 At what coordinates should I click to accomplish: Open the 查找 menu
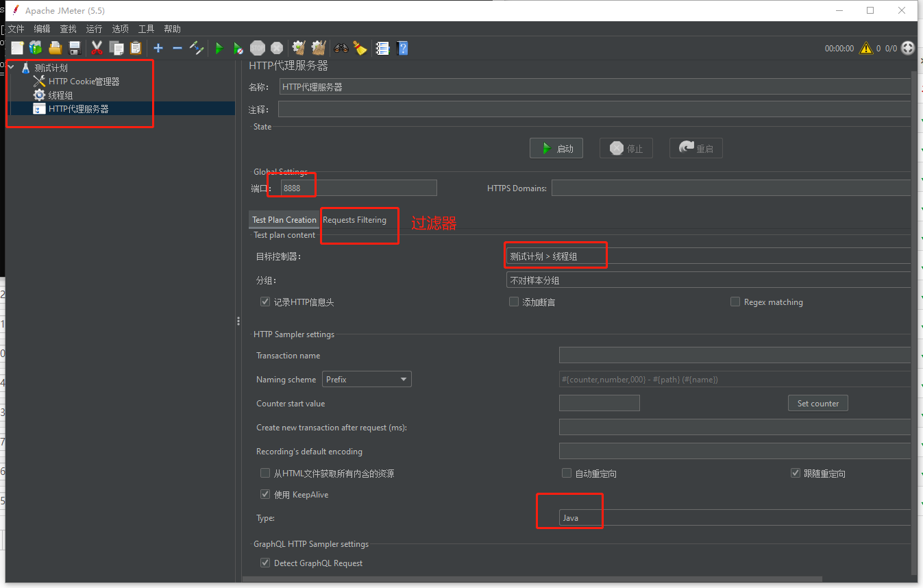(68, 29)
